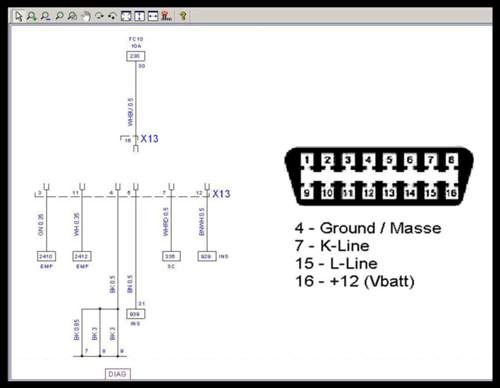
Task: Click component box 2412 labeled EMP
Action: tap(82, 256)
